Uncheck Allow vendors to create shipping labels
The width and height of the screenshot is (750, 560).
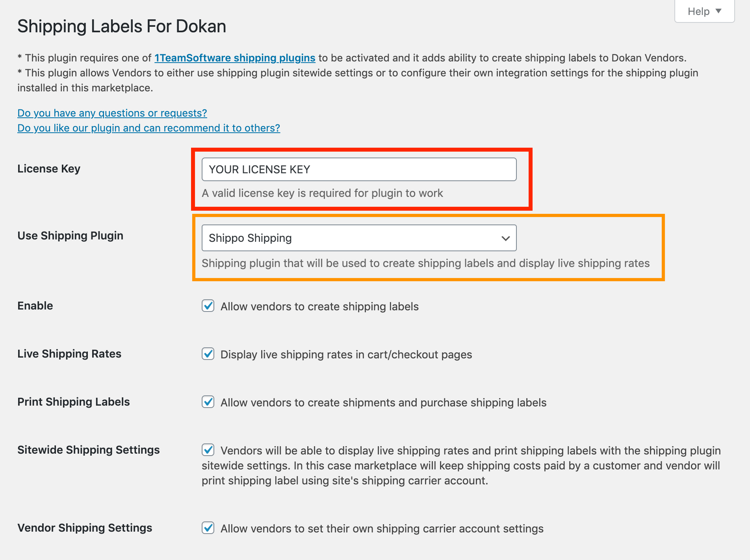click(208, 306)
